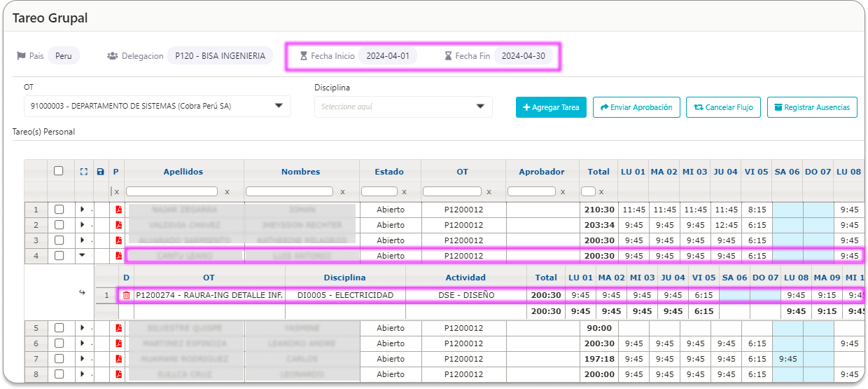The image size is (868, 389).
Task: Check the checkbox for row 5
Action: click(59, 328)
